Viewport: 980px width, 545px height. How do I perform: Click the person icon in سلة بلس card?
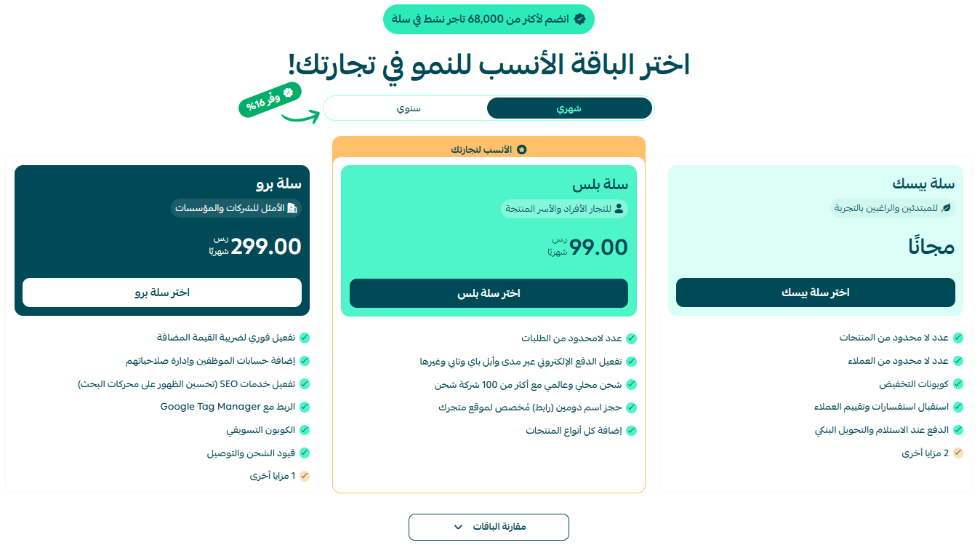pos(619,209)
